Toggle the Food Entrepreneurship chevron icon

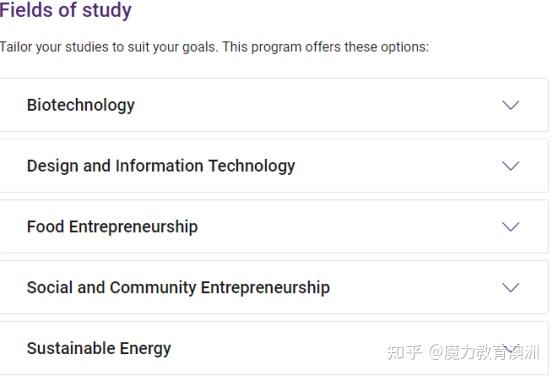(x=511, y=227)
